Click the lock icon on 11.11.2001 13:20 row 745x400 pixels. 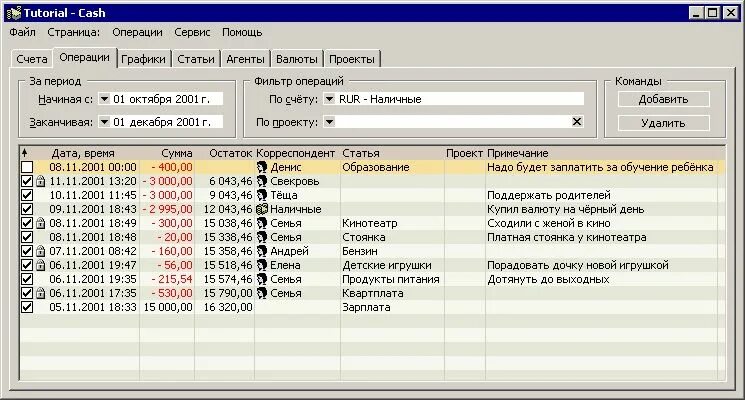pos(40,181)
